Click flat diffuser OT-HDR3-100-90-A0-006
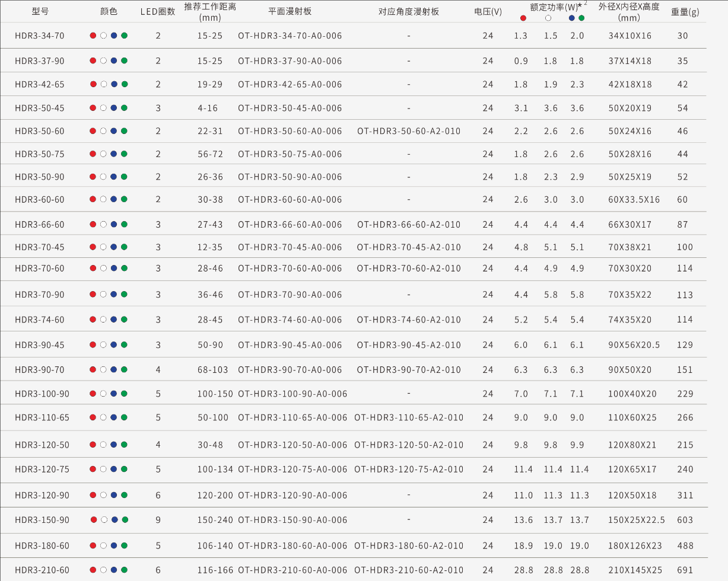Viewport: 728px width, 581px height. [293, 394]
